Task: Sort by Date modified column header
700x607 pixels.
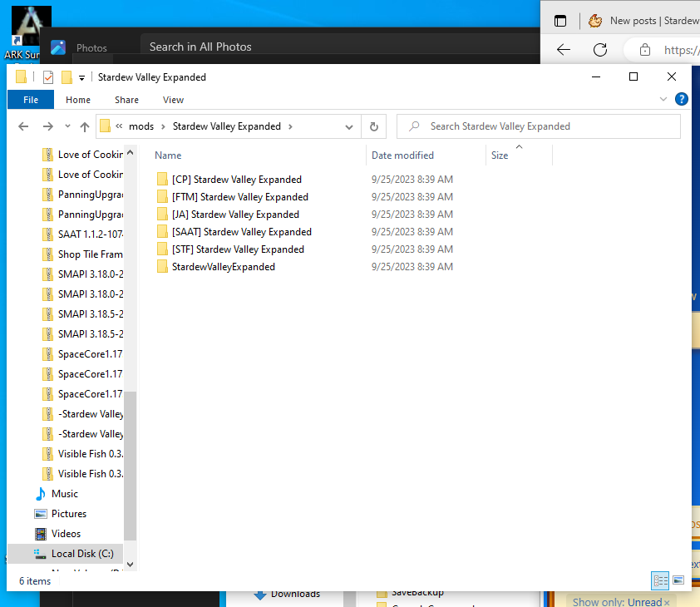Action: pyautogui.click(x=402, y=155)
